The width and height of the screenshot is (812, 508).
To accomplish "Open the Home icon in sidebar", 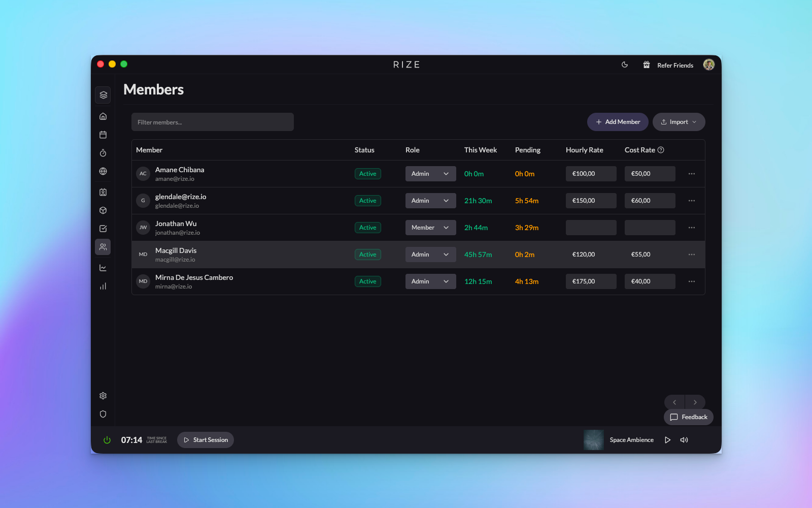I will (103, 116).
